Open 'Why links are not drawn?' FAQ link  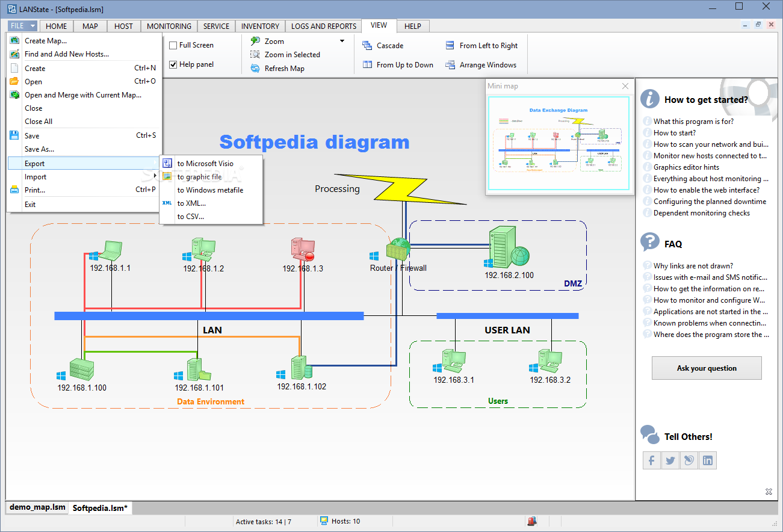(x=693, y=265)
